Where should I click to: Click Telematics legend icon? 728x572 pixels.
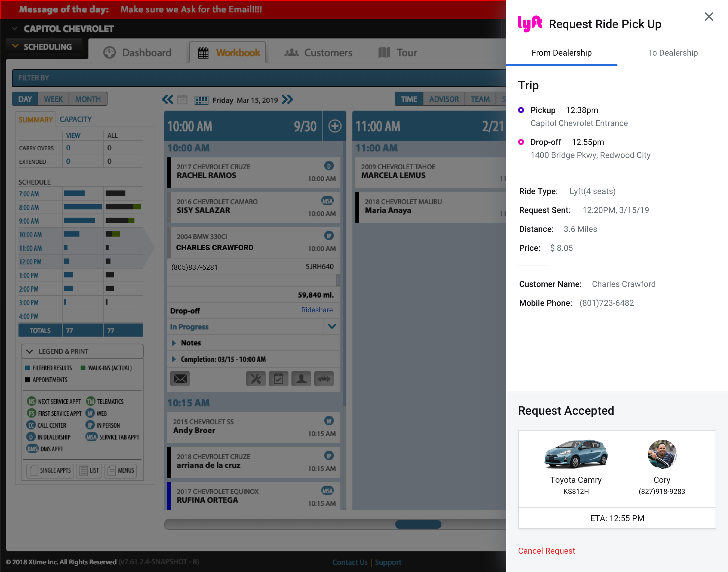click(x=90, y=401)
